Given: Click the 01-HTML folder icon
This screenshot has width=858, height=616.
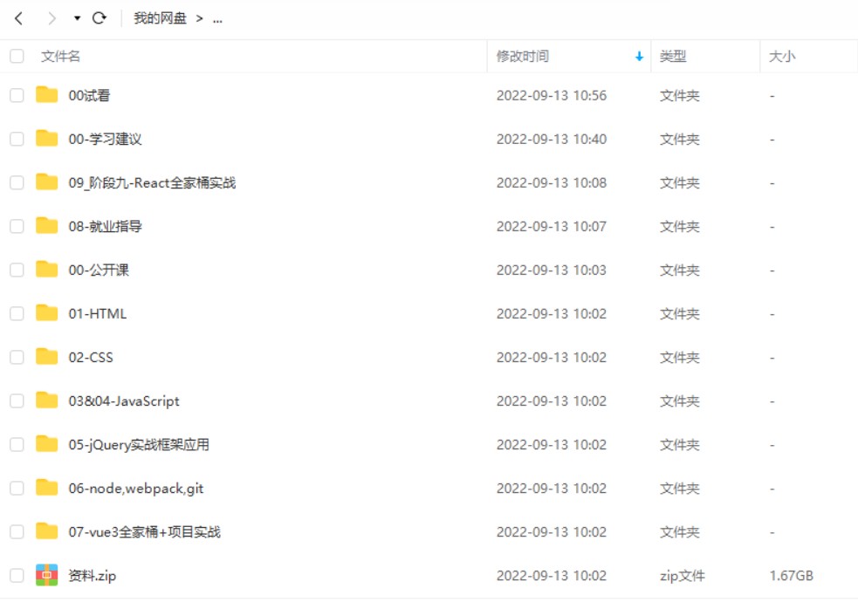Looking at the screenshot, I should coord(46,313).
